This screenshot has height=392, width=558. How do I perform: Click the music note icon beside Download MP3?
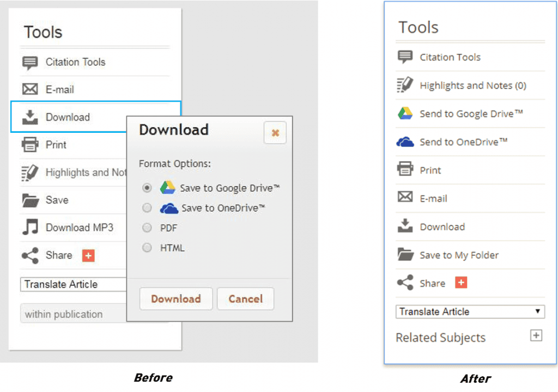(30, 228)
